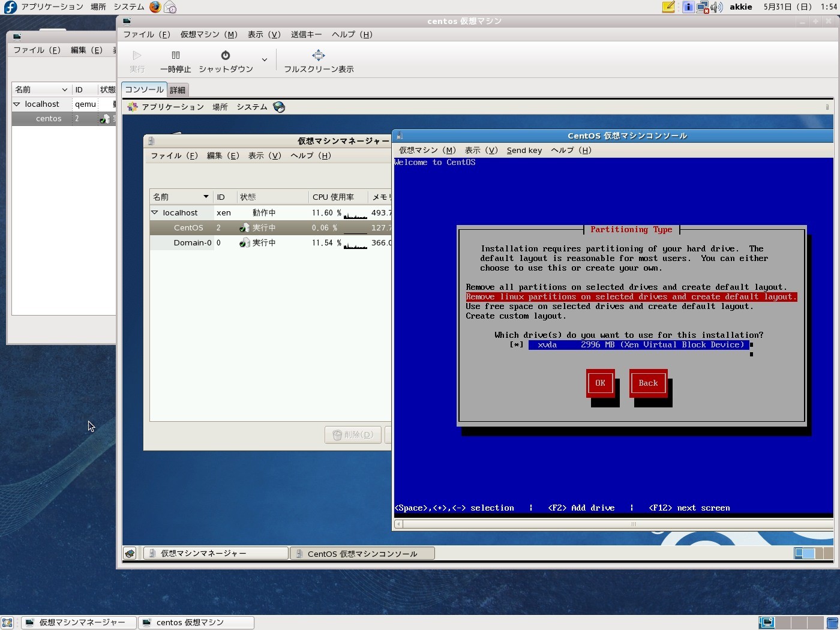Select 'Use free space' layout option
The height and width of the screenshot is (630, 840).
(610, 307)
